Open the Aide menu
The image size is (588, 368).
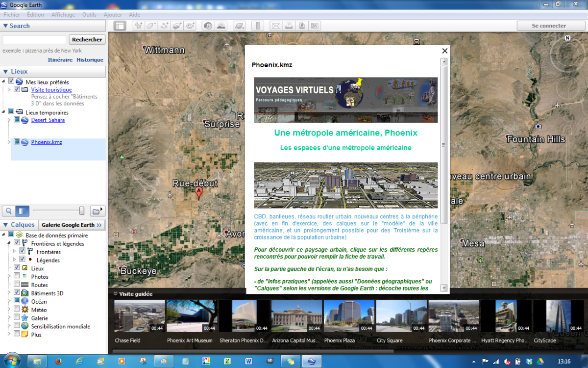(x=134, y=15)
